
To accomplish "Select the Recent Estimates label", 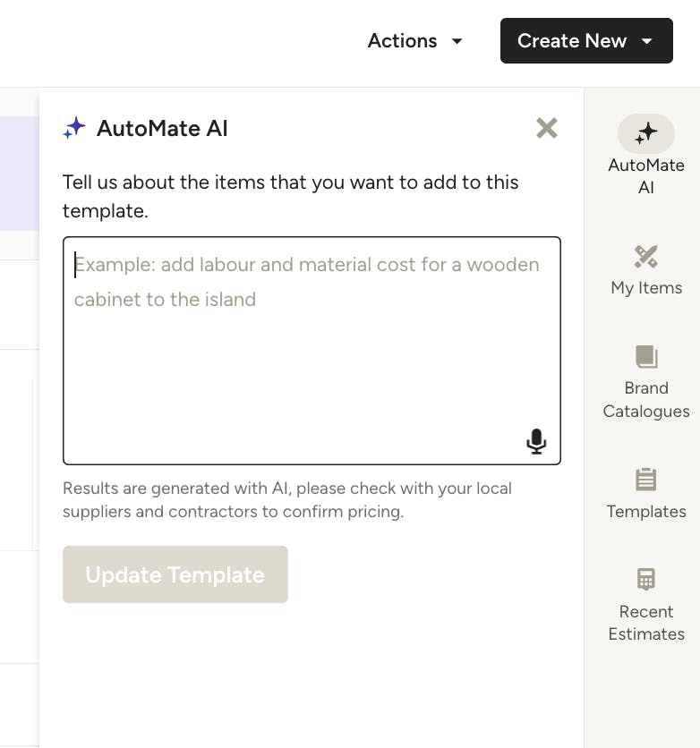I will pos(646,623).
